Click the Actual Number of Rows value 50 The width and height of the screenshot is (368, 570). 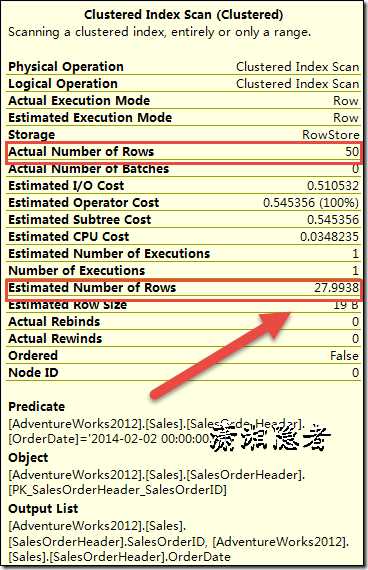[x=352, y=152]
